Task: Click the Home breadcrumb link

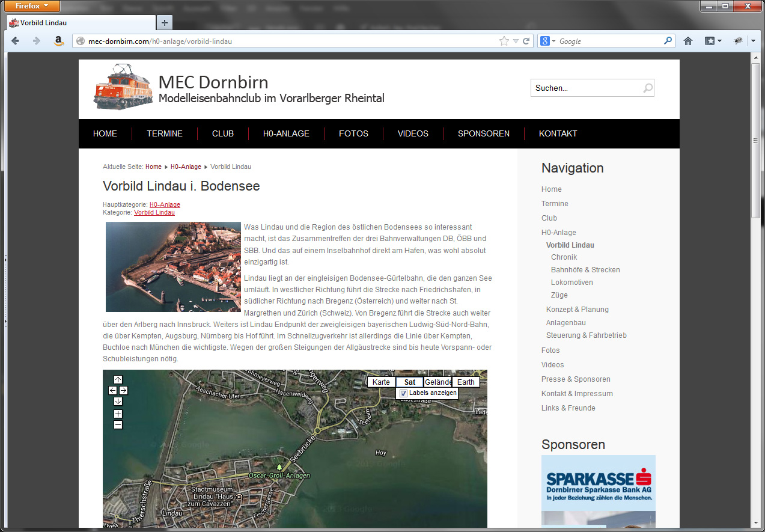Action: (153, 167)
